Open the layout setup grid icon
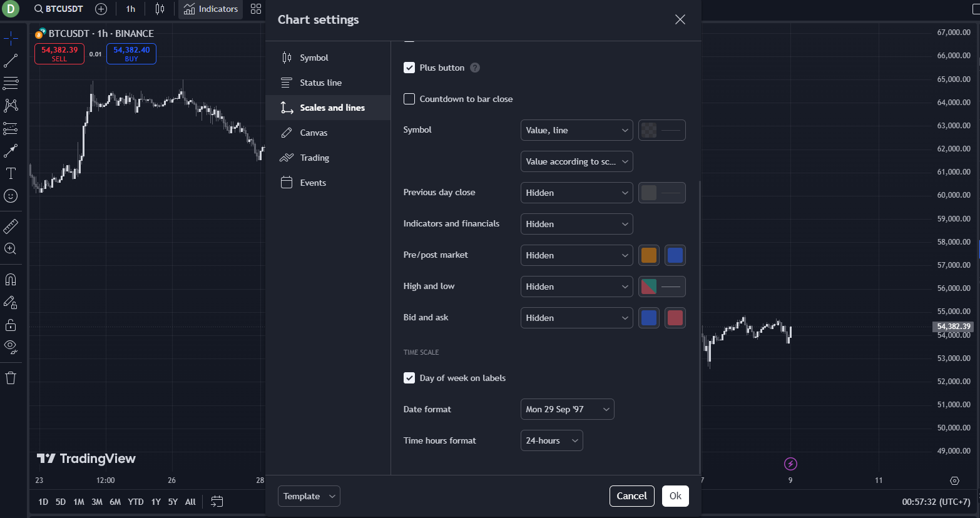Screen dimensions: 980x518 point(256,9)
